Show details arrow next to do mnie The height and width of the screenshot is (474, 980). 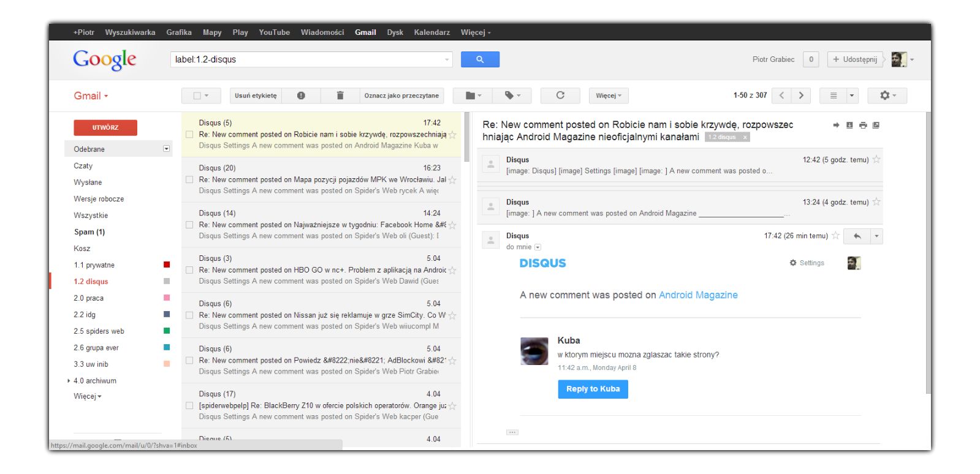pos(537,247)
